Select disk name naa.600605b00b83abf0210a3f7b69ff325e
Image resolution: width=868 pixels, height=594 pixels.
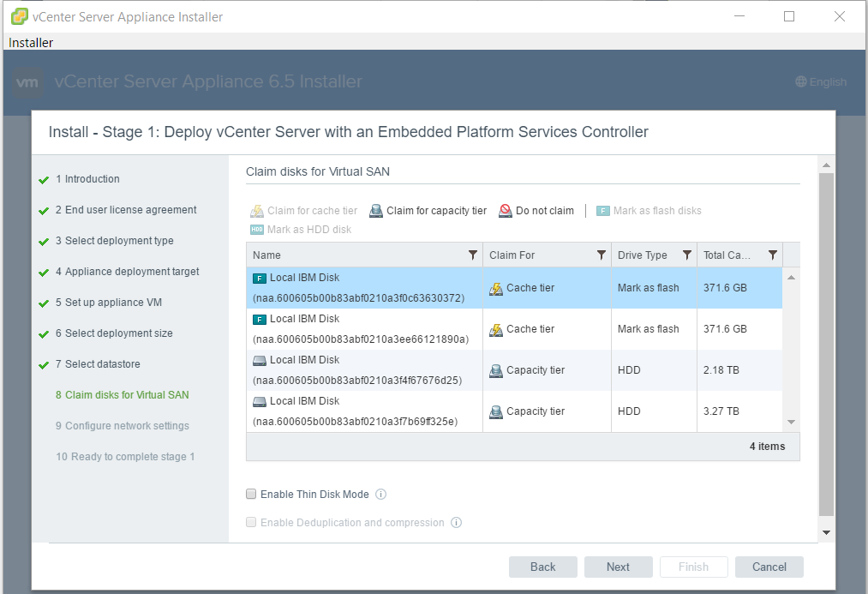(x=356, y=422)
